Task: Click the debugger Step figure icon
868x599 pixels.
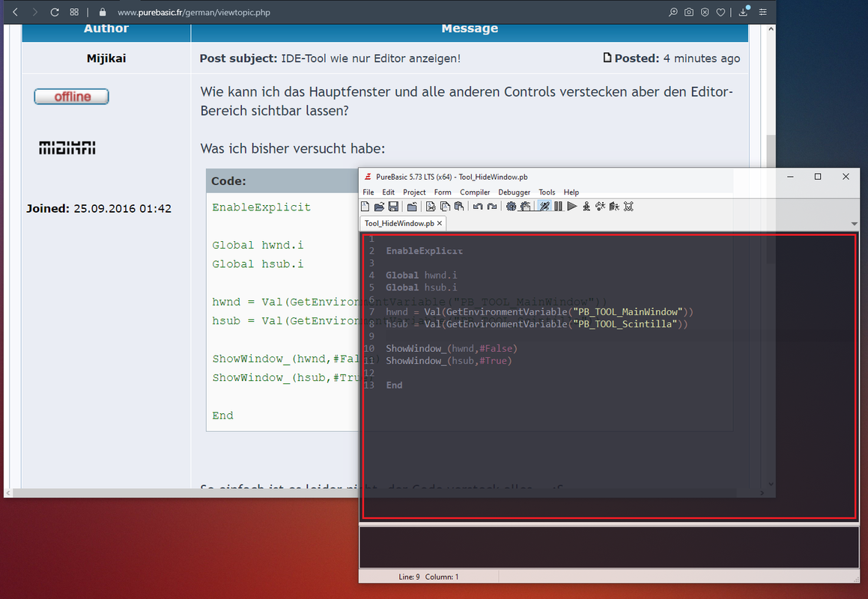Action: (586, 207)
